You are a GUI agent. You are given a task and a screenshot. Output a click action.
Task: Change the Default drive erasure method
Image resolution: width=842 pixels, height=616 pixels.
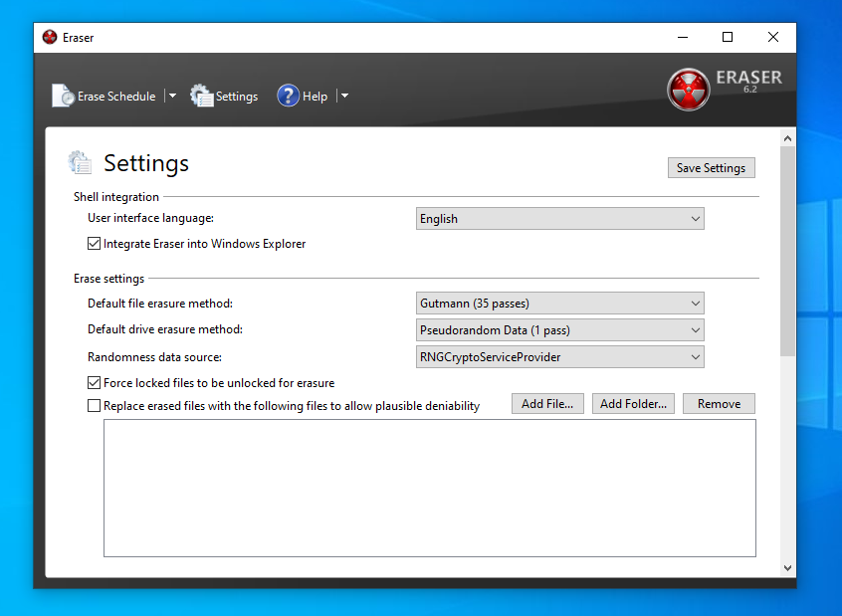tap(559, 330)
